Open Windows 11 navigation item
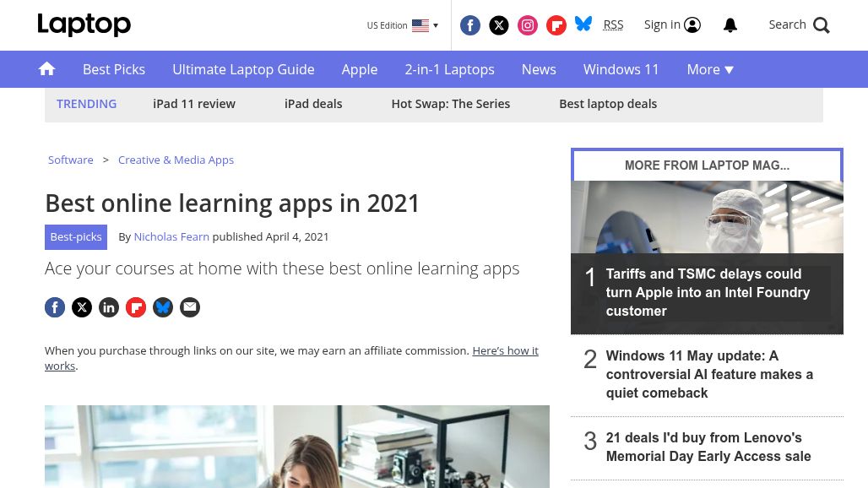868x488 pixels. pyautogui.click(x=621, y=69)
